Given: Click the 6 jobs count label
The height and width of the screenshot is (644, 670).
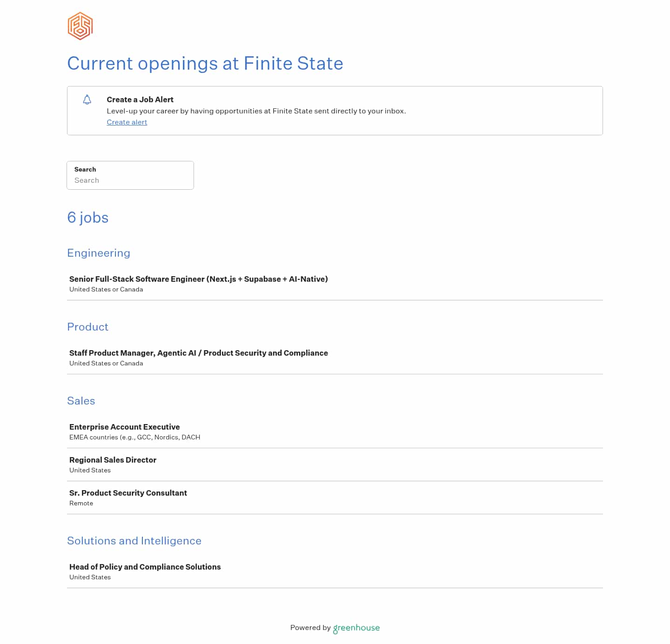Looking at the screenshot, I should coord(87,218).
